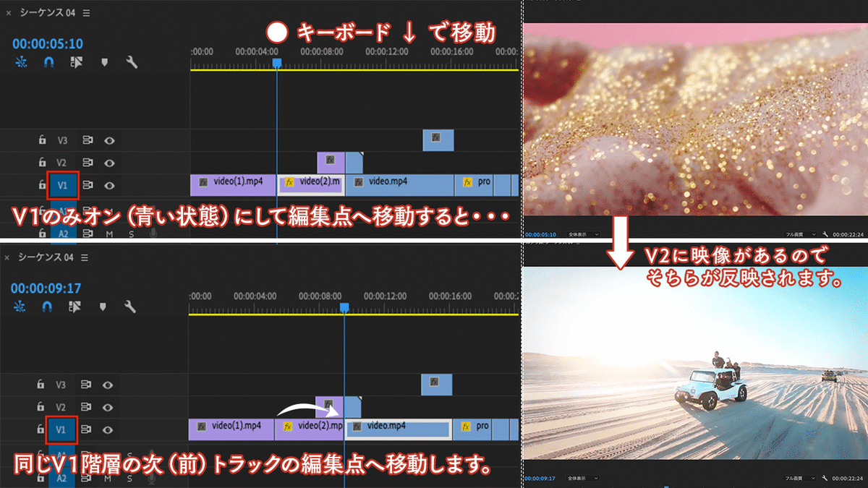The width and height of the screenshot is (868, 488).
Task: Click playhead handle at 09:17, lower ruler
Action: [344, 307]
